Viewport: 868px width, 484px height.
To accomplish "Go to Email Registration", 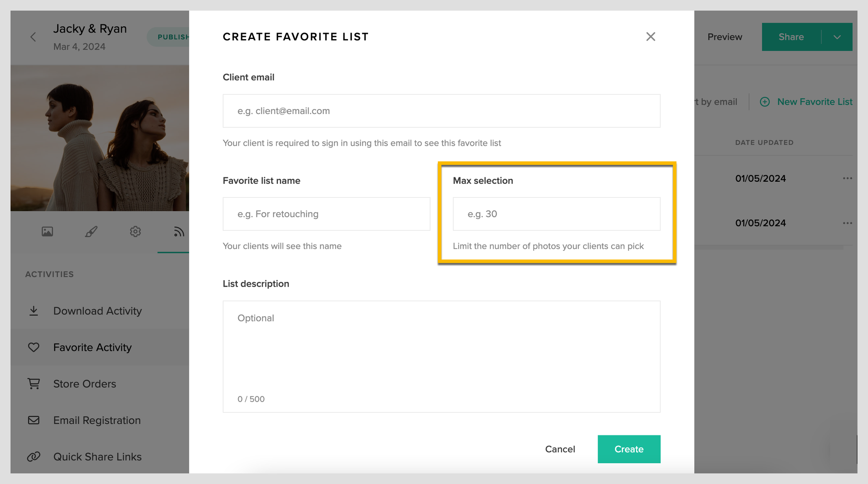I will [x=97, y=420].
